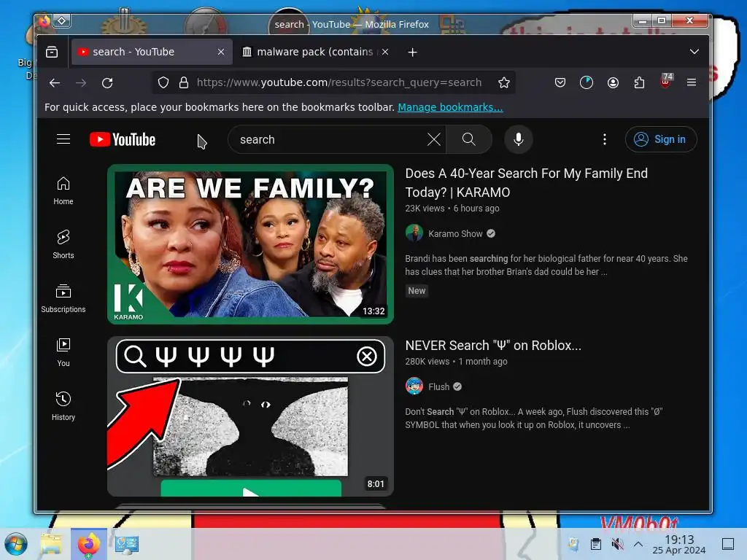Click the Show desktop button
The height and width of the screenshot is (560, 747).
728,544
